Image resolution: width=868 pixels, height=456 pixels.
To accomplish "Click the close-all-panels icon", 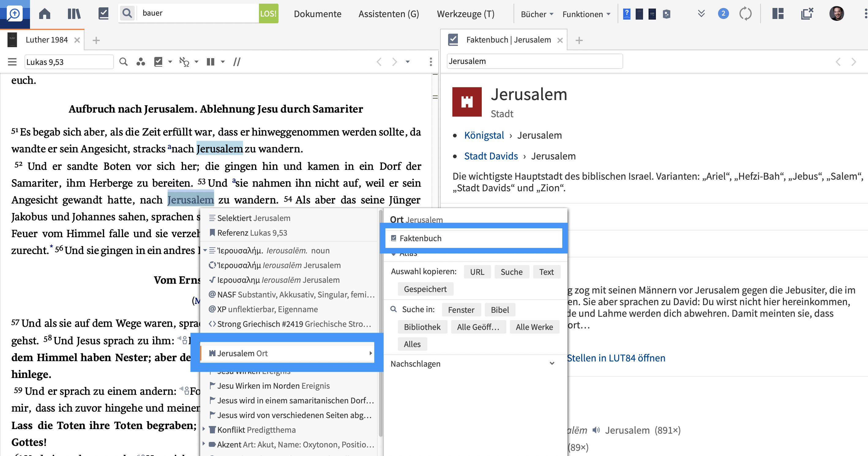I will 807,13.
